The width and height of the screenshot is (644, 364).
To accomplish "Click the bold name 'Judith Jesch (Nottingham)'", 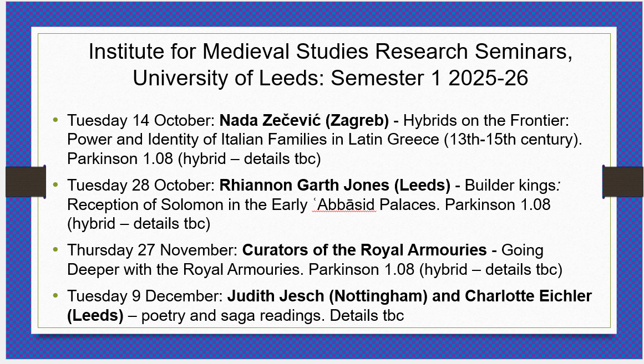I will click(327, 296).
